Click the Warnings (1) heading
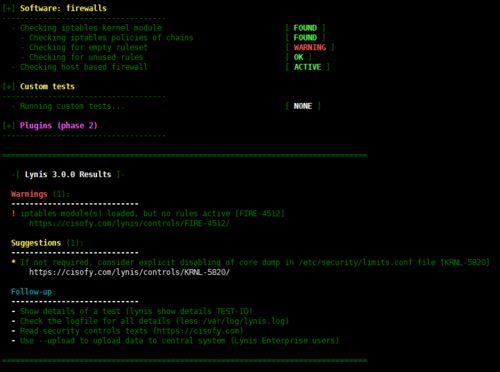The width and height of the screenshot is (500, 372). pyautogui.click(x=40, y=194)
